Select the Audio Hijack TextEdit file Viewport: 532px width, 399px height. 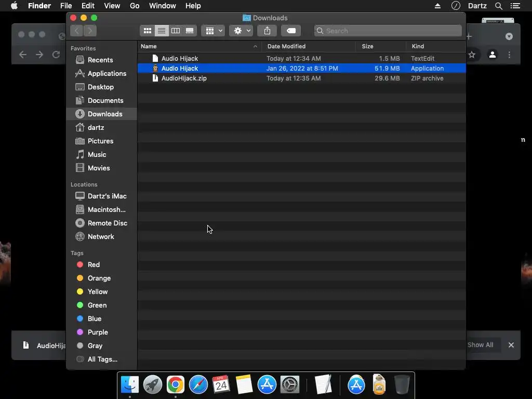pos(302,58)
